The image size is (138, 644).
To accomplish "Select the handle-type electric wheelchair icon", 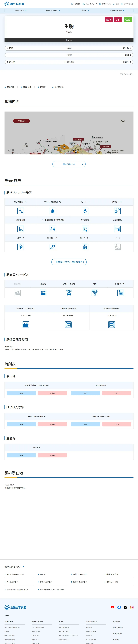I will (x=53, y=229).
